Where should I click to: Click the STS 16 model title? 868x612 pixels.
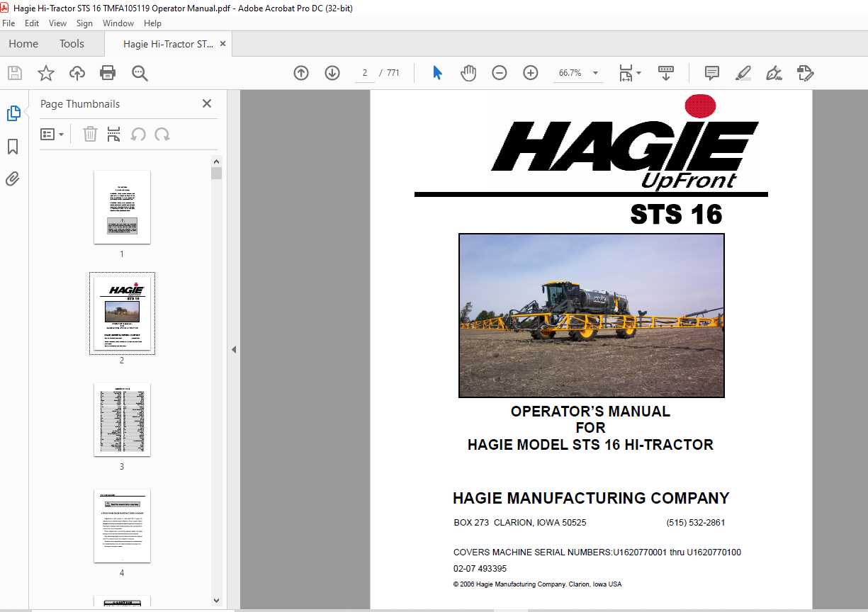tap(676, 215)
